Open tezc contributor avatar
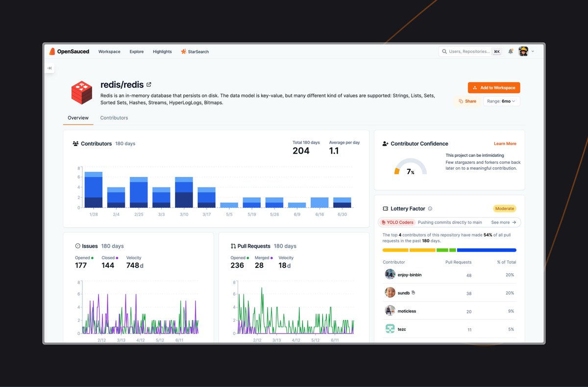Image resolution: width=588 pixels, height=387 pixels. [x=390, y=329]
